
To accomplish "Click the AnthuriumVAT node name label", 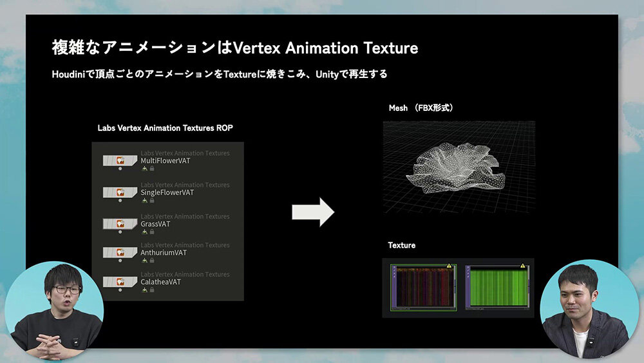I will pos(164,253).
